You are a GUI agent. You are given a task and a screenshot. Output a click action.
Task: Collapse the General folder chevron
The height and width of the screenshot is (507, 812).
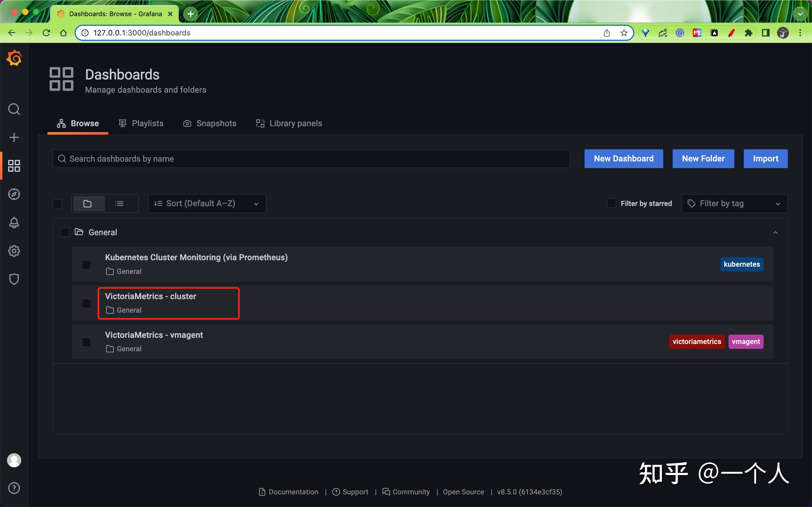(775, 232)
